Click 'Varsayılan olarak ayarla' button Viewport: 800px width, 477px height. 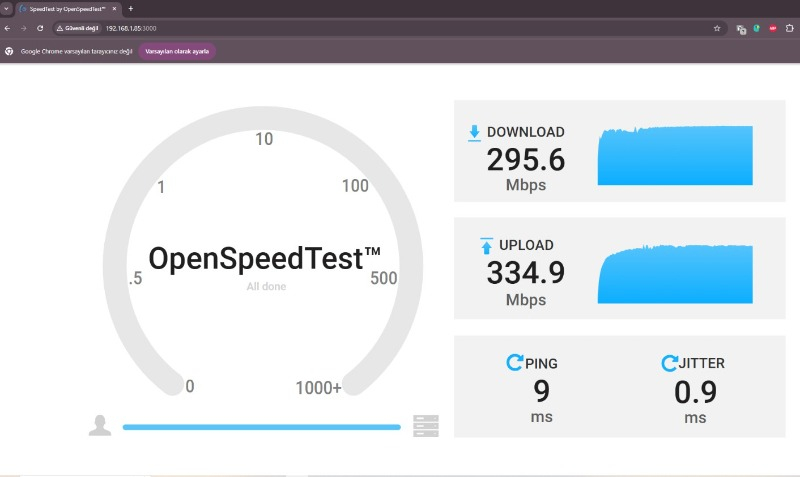click(177, 52)
